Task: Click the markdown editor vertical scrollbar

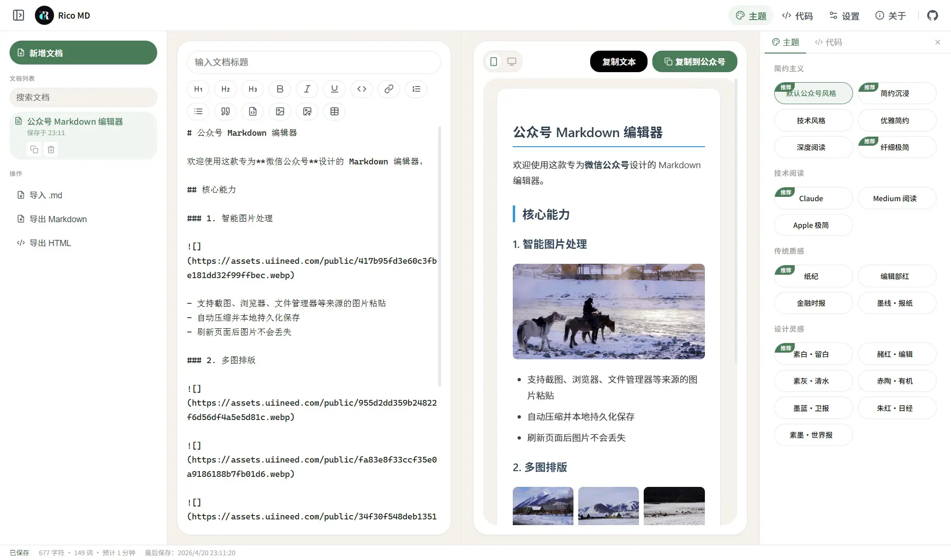Action: [440, 256]
